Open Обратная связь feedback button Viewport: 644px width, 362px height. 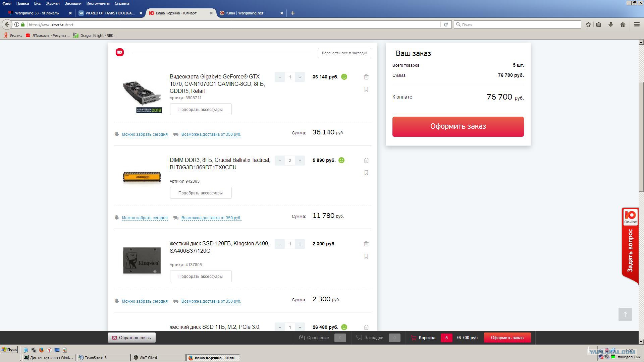tap(132, 338)
